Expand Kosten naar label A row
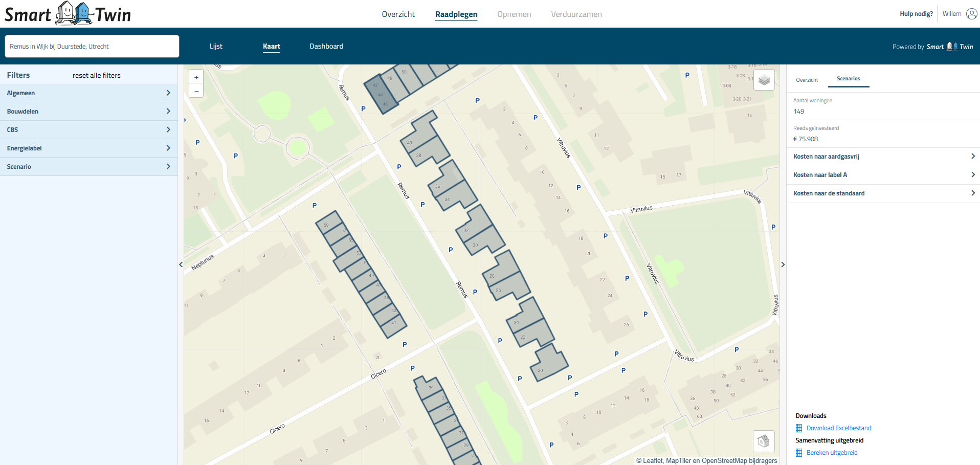 click(x=883, y=175)
